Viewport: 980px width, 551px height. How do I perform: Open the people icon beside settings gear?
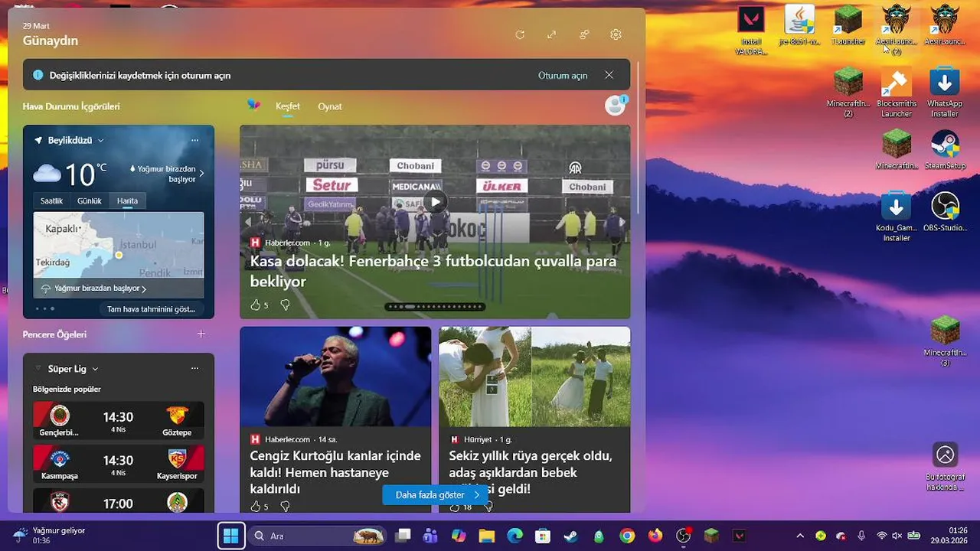[x=584, y=34]
